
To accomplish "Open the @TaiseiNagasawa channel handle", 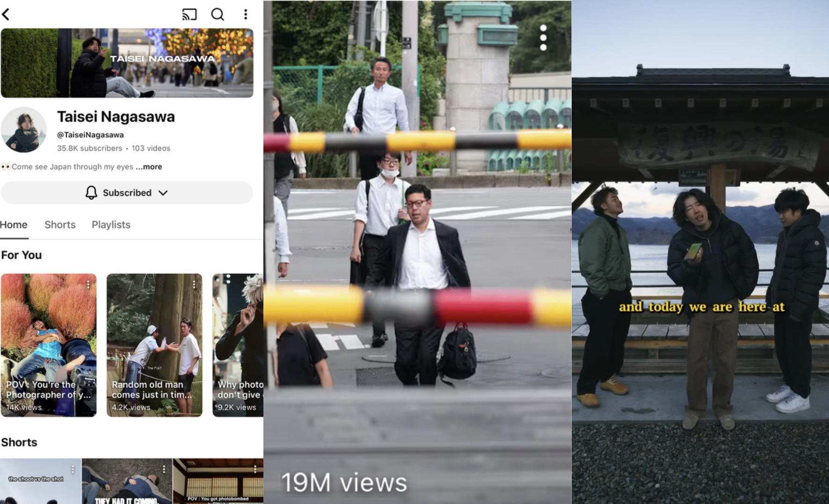I will click(90, 135).
